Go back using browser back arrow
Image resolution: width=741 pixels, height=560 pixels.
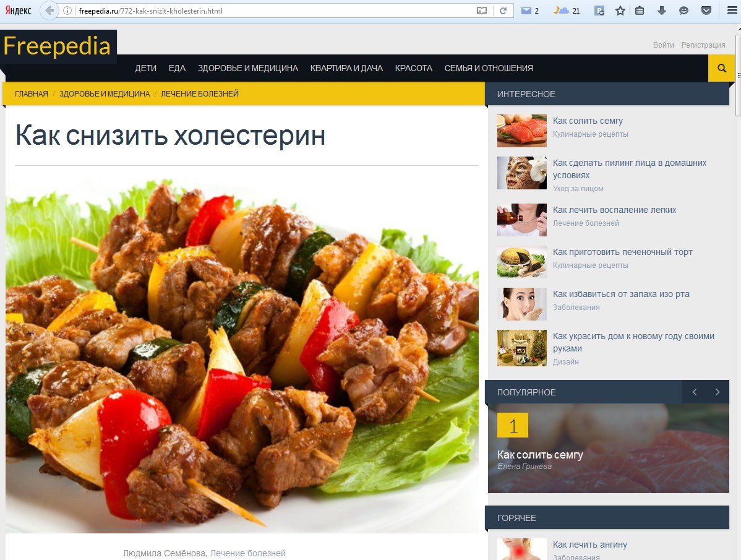[x=49, y=11]
